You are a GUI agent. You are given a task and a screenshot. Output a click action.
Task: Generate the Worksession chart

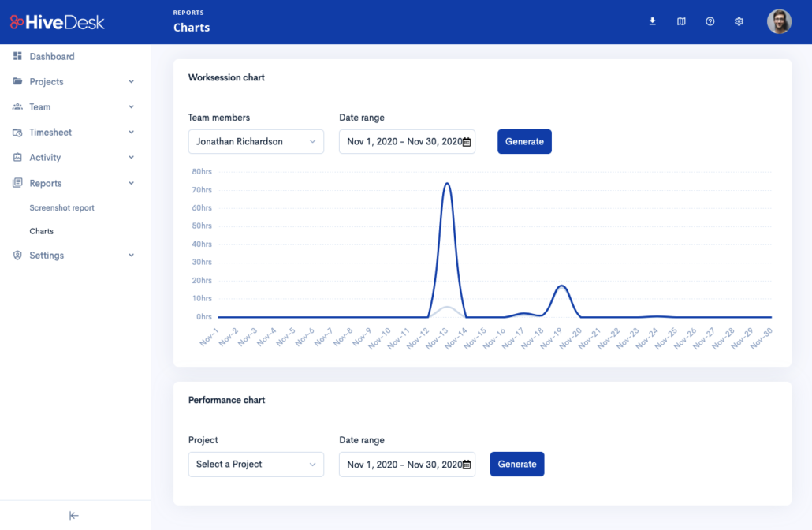524,142
